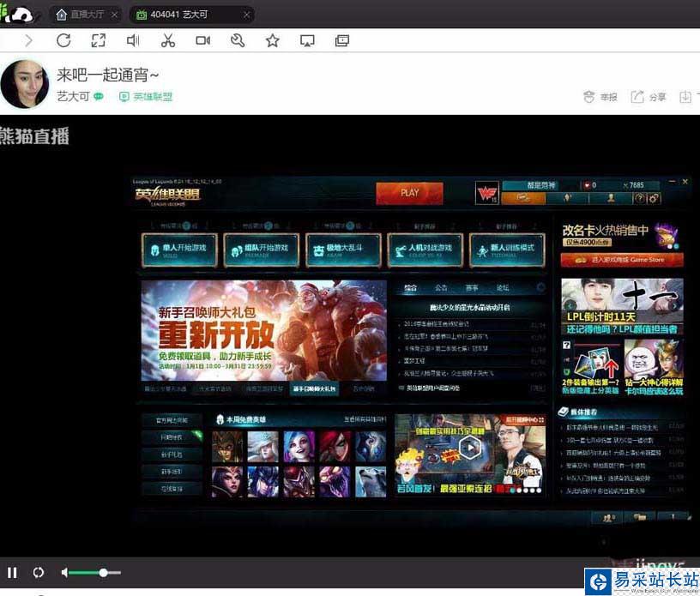This screenshot has height=596, width=700.
Task: Open the wrench tools icon
Action: click(x=238, y=40)
